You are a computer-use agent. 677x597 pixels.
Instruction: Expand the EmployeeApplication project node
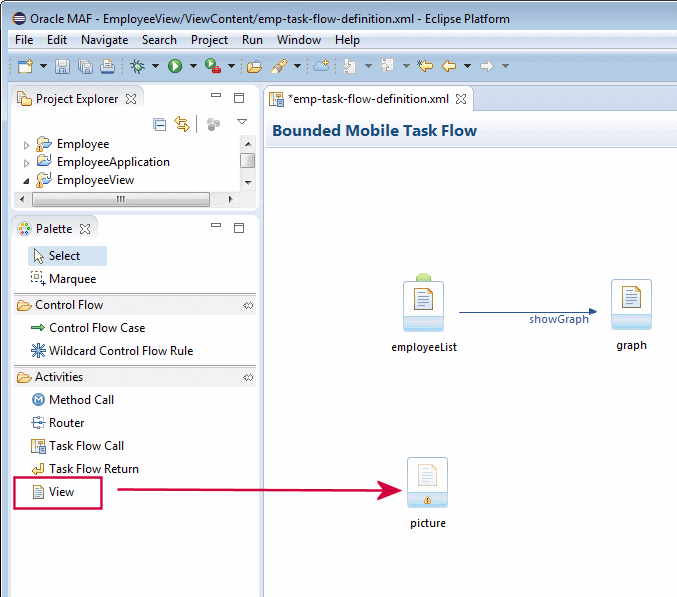pyautogui.click(x=26, y=163)
